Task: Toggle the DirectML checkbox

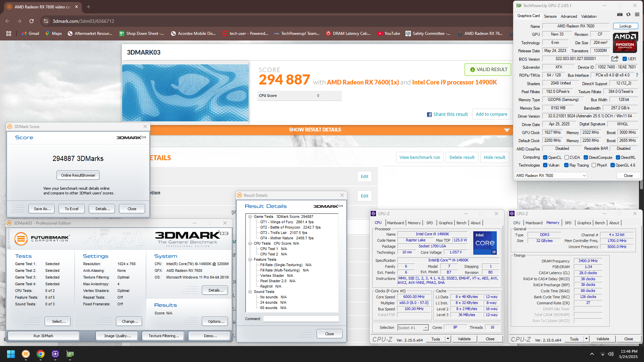Action: coord(618,158)
